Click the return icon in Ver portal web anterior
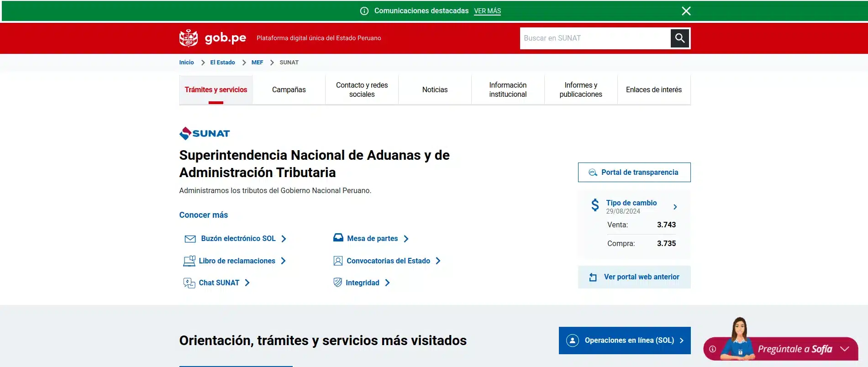868x367 pixels. [x=593, y=277]
